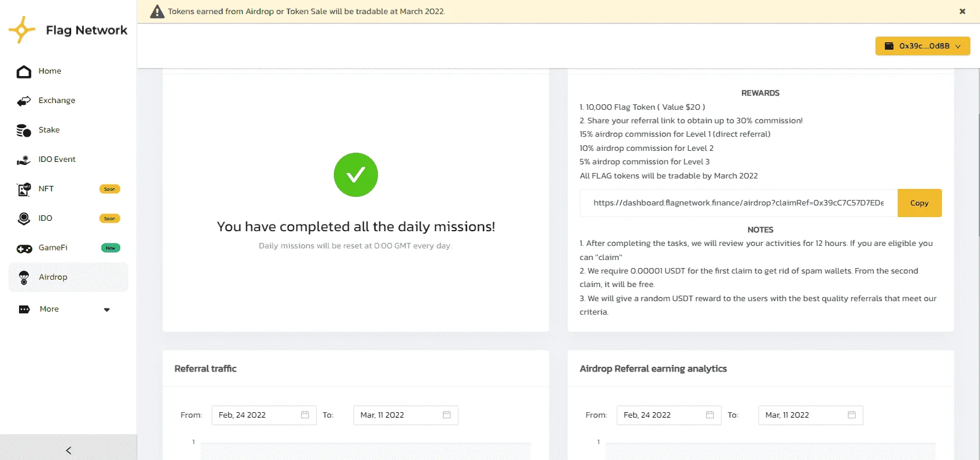Click the "random USDT reward" note
This screenshot has height=460, width=980.
click(758, 305)
